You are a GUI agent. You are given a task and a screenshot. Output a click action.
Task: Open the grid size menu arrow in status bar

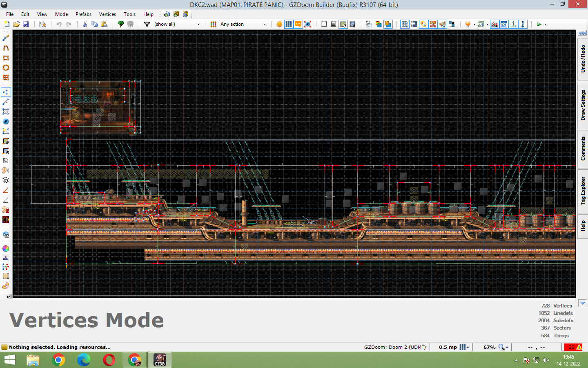[468, 347]
